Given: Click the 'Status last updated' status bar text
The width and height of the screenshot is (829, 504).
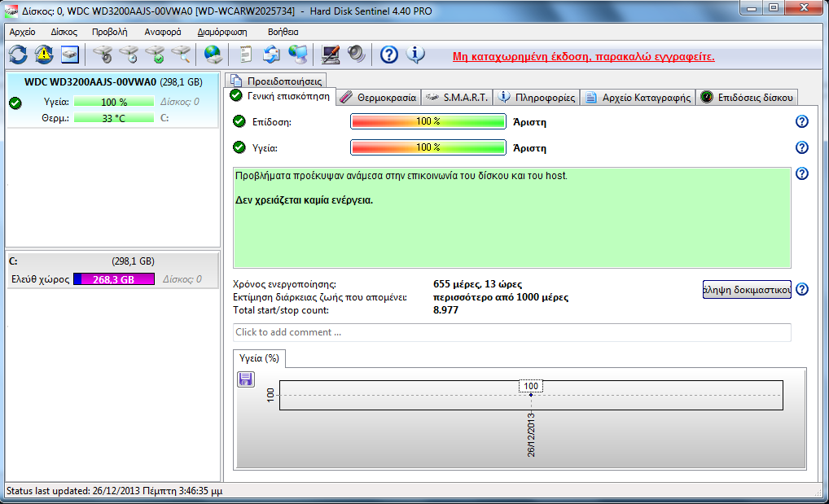Looking at the screenshot, I should coord(114,491).
